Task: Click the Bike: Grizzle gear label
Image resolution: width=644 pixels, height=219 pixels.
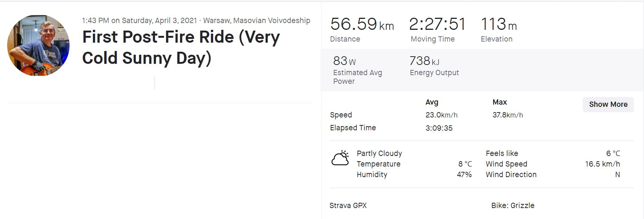Action: [512, 206]
